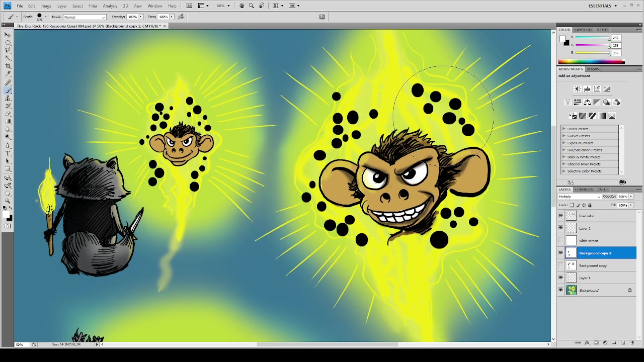Open the brush preset picker arrow

pos(46,17)
